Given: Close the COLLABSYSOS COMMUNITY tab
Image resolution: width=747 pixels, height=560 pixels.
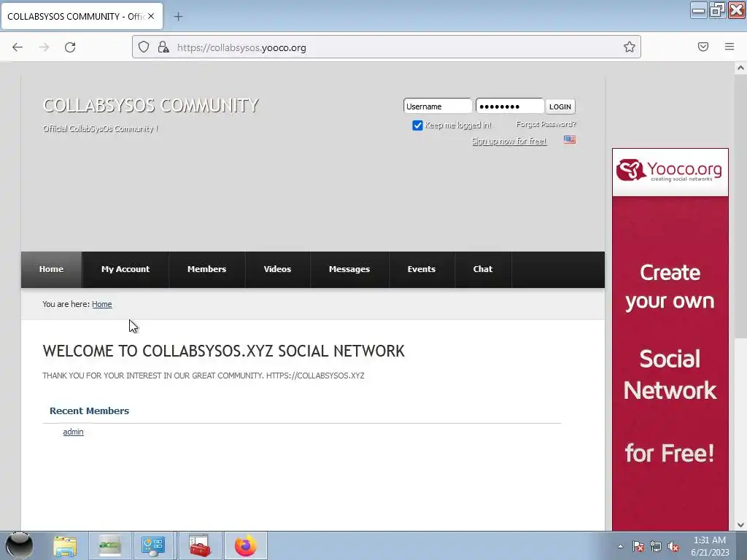Looking at the screenshot, I should [151, 16].
